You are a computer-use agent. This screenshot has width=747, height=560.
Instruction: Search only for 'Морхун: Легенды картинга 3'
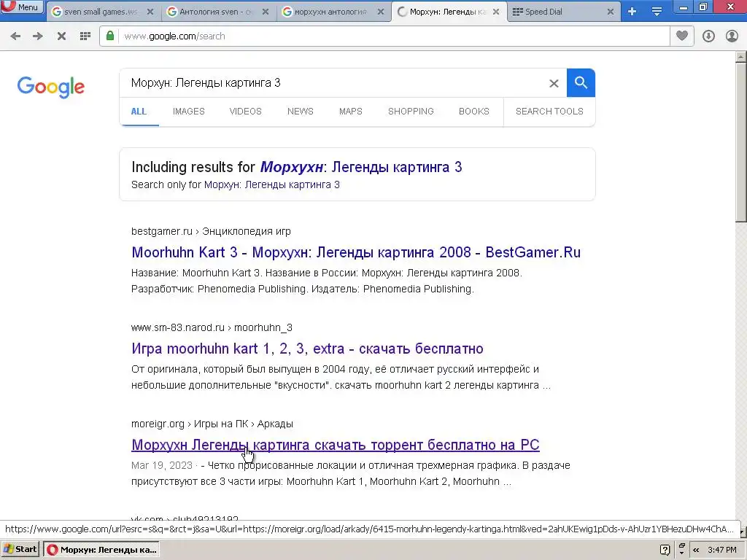tap(271, 184)
